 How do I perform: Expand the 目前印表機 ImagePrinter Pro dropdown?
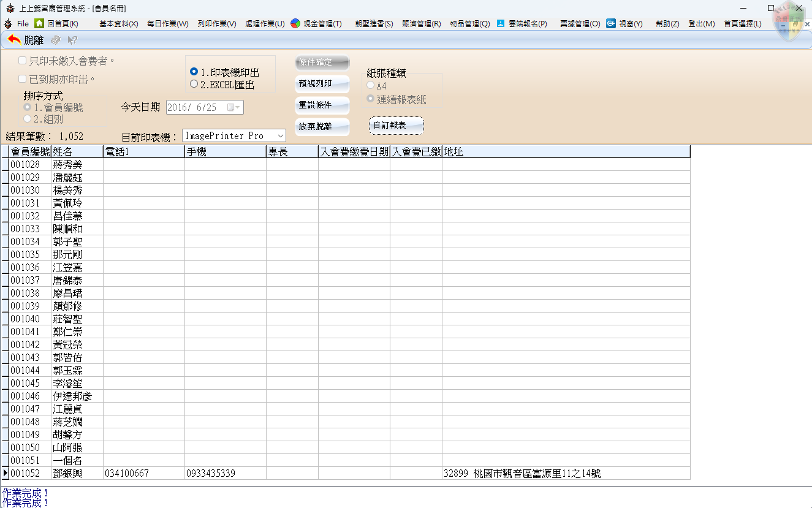[x=281, y=135]
